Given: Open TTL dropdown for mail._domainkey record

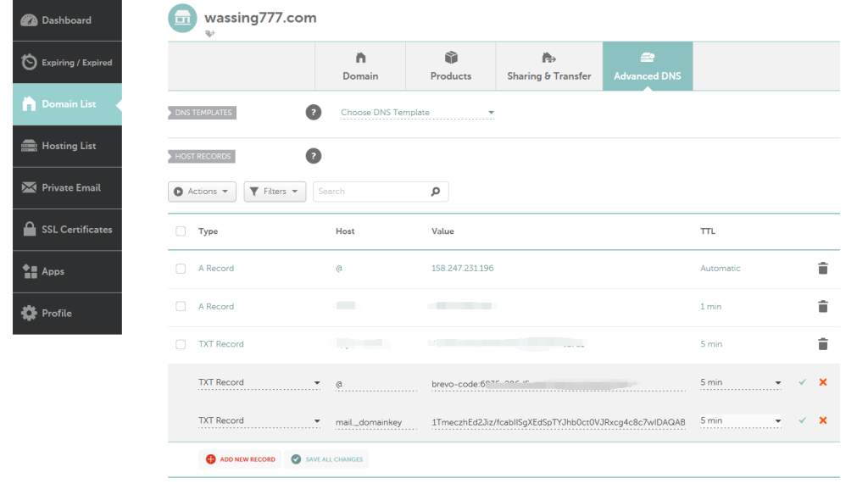Looking at the screenshot, I should (740, 420).
